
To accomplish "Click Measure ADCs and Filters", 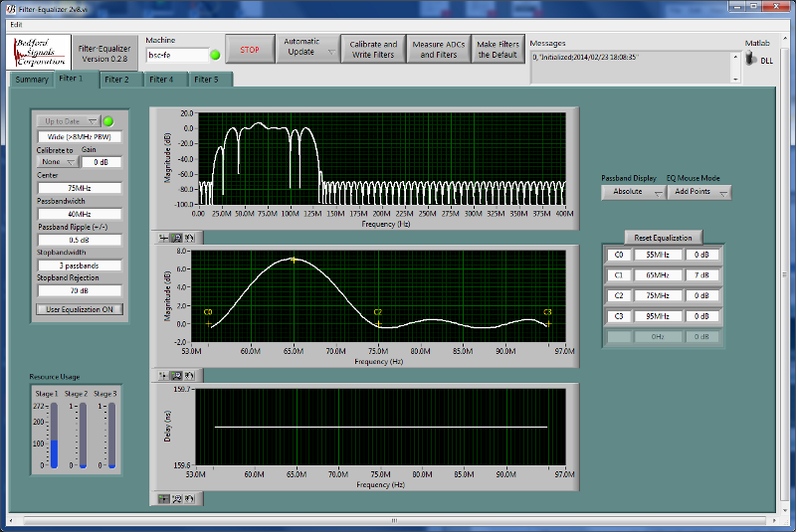I will [439, 49].
